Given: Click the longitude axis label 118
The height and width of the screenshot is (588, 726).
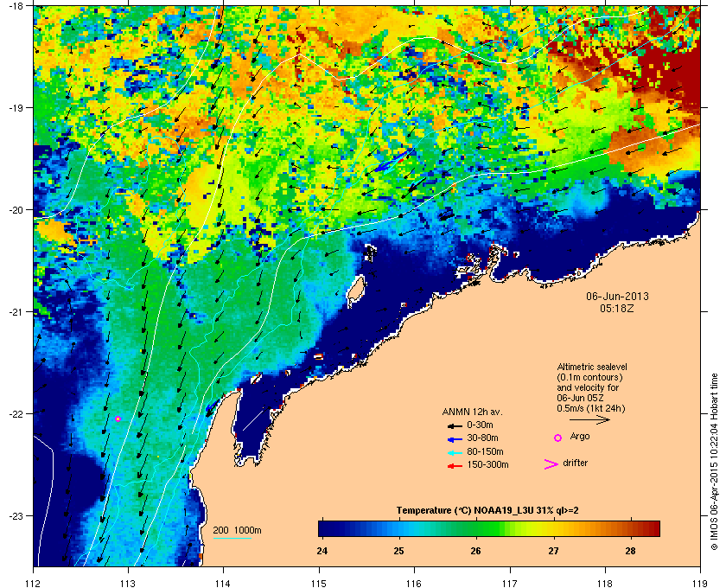Looking at the screenshot, I should click(x=605, y=583).
